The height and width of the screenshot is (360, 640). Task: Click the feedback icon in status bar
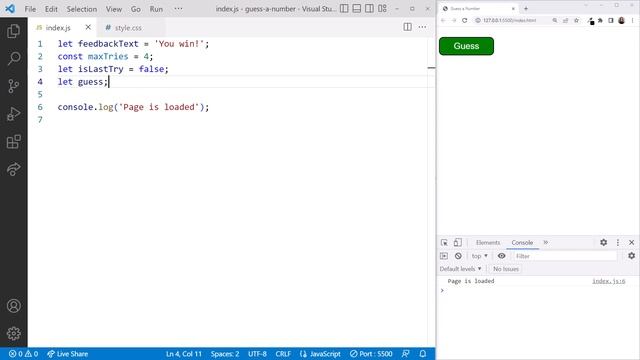point(405,354)
